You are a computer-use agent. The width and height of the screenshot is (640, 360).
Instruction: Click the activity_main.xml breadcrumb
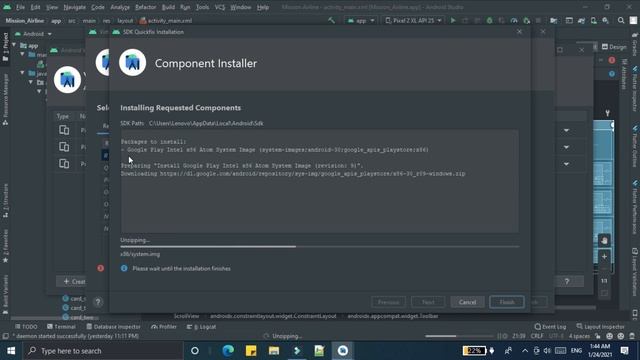click(x=166, y=20)
